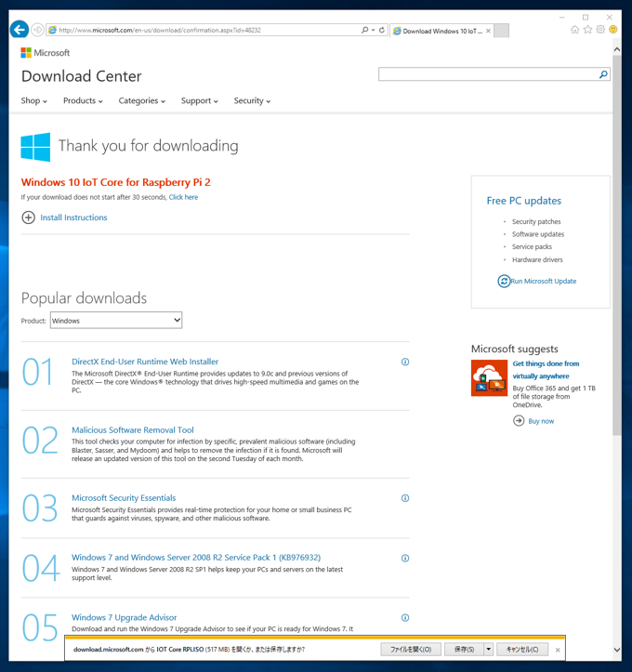Screen dimensions: 632x672
Task: Click info icon for DirectX End-User Runtime
Action: 405,362
